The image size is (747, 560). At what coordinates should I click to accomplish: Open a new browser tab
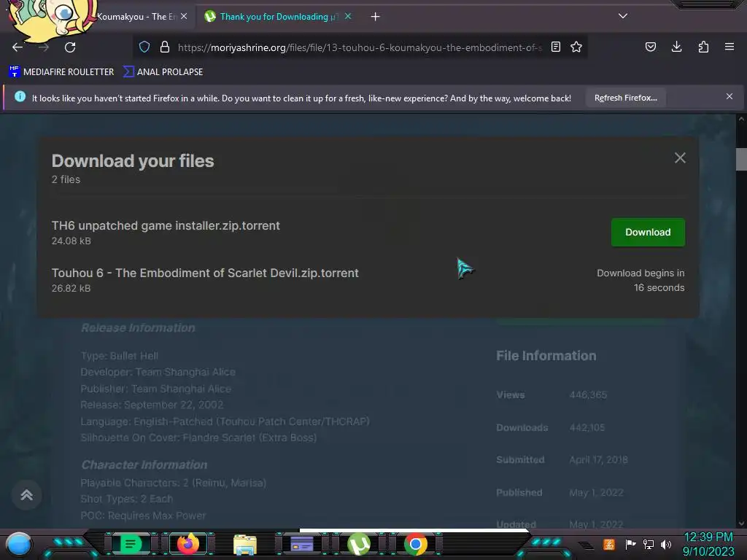click(x=376, y=17)
